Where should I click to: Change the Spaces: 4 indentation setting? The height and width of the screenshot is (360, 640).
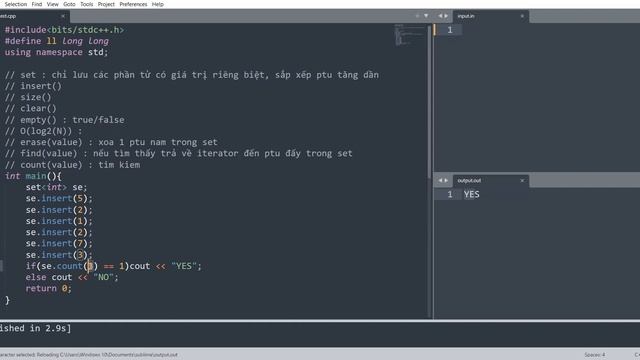click(595, 355)
